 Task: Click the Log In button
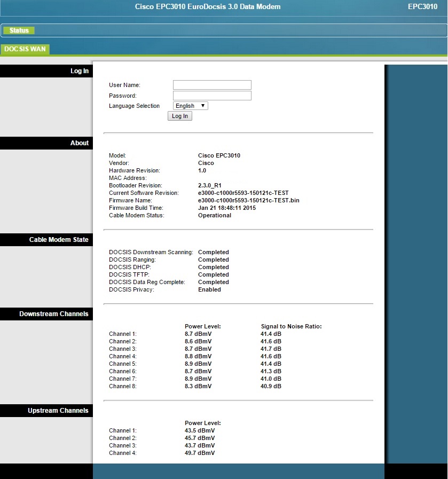pos(180,116)
